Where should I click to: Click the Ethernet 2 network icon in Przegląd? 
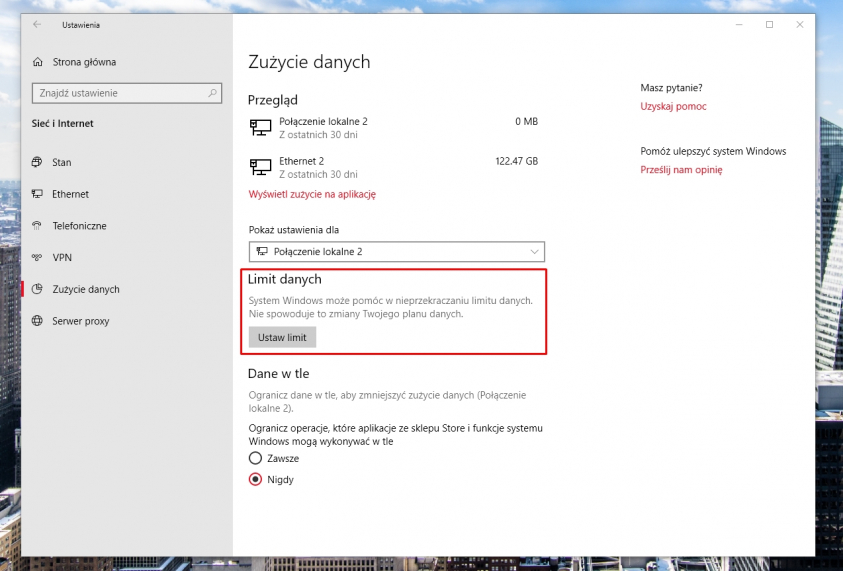click(x=261, y=167)
